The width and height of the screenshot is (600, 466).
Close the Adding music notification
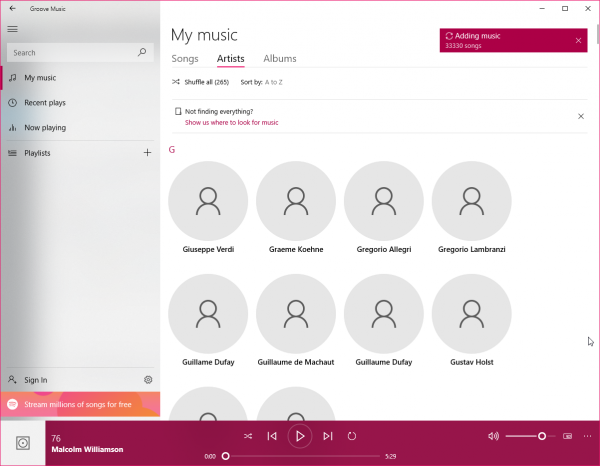click(578, 40)
